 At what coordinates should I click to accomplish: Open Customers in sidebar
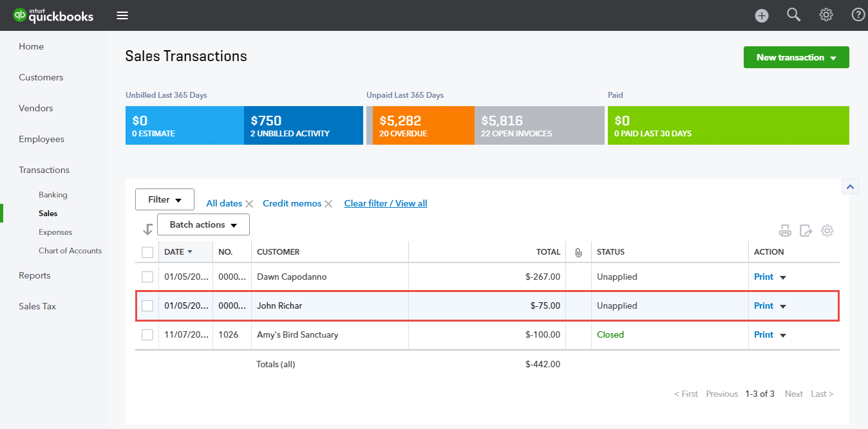pyautogui.click(x=41, y=77)
